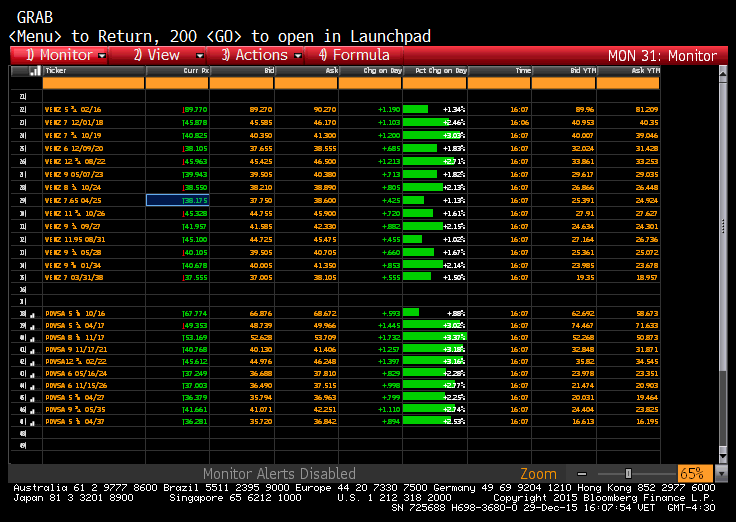Click the MON 31: Monitor title label

coord(662,56)
